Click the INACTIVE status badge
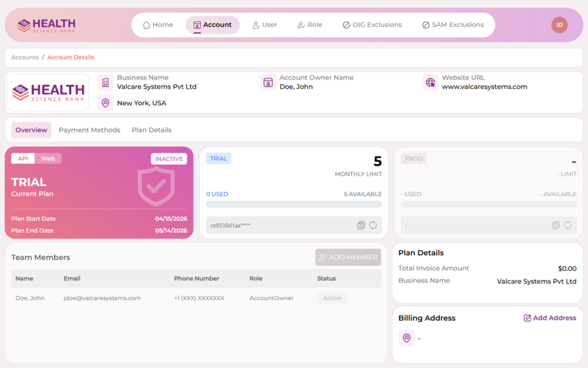The height and width of the screenshot is (368, 588). (169, 159)
